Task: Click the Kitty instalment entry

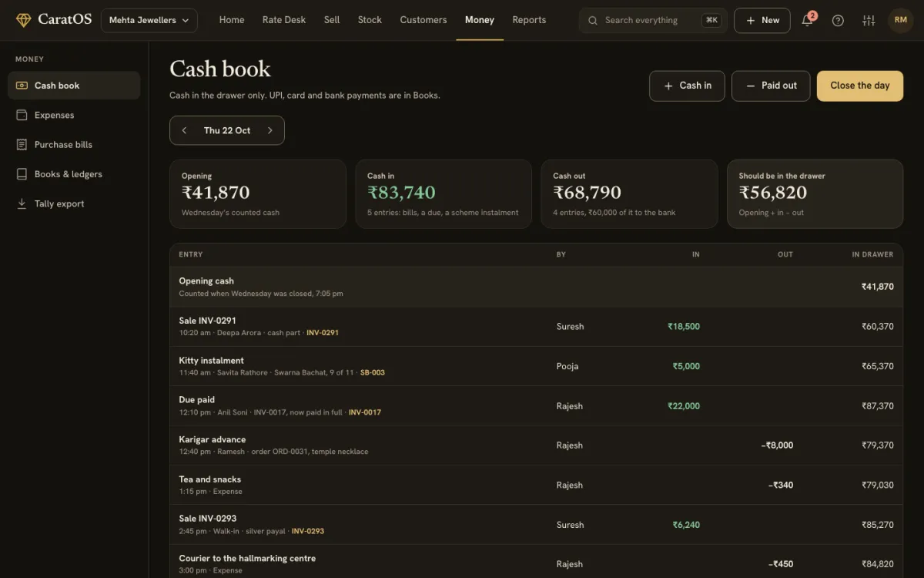Action: pyautogui.click(x=537, y=366)
